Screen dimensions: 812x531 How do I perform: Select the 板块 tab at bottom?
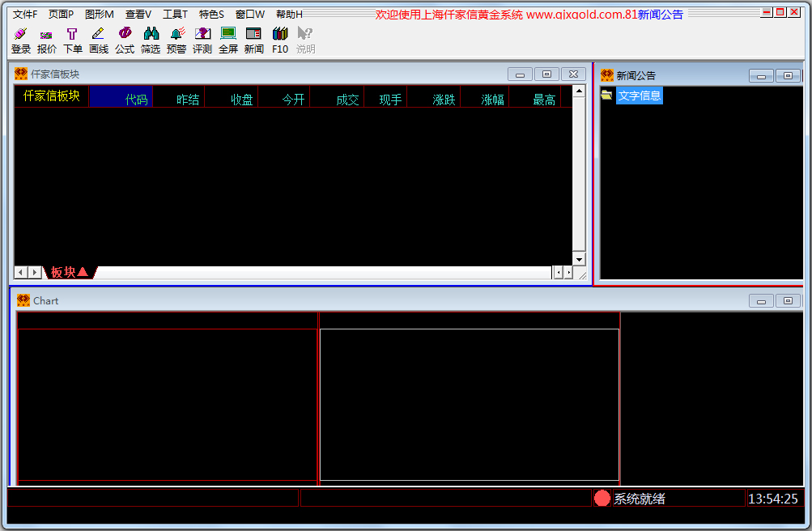70,272
